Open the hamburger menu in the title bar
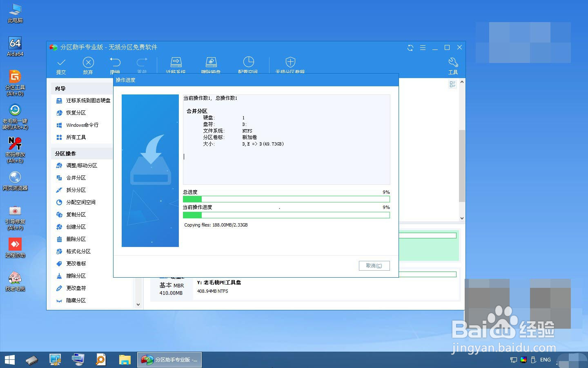Viewport: 588px width, 368px height. (423, 47)
